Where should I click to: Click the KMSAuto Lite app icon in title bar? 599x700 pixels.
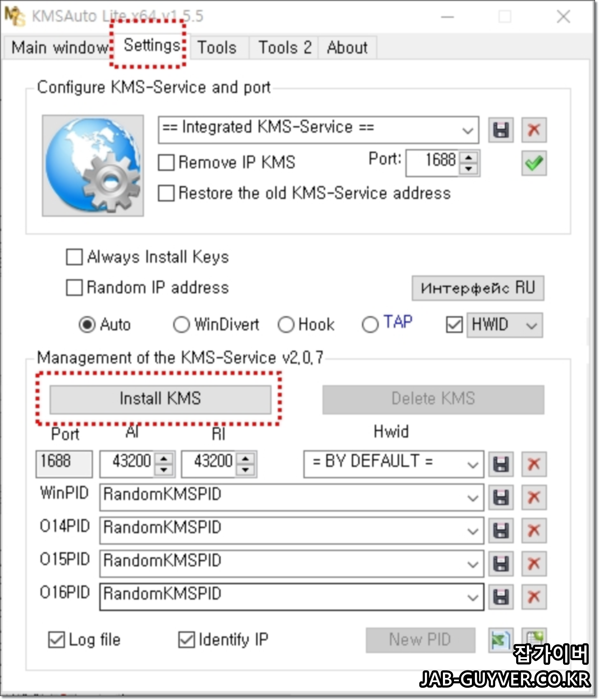[x=15, y=16]
